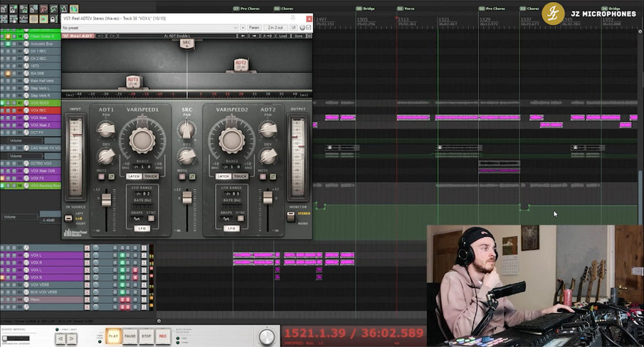This screenshot has height=347, width=644.
Task: Enable the Varispeed2 LFO button
Action: (231, 228)
